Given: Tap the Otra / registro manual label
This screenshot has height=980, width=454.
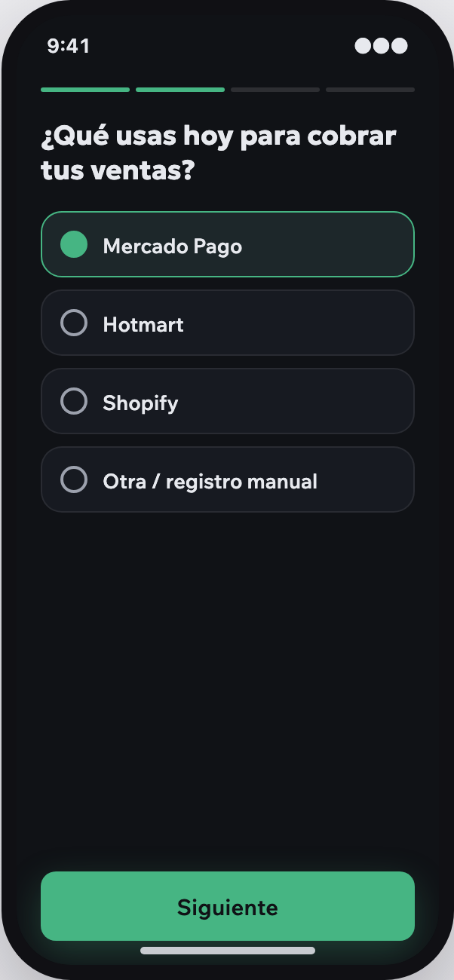Looking at the screenshot, I should (210, 482).
